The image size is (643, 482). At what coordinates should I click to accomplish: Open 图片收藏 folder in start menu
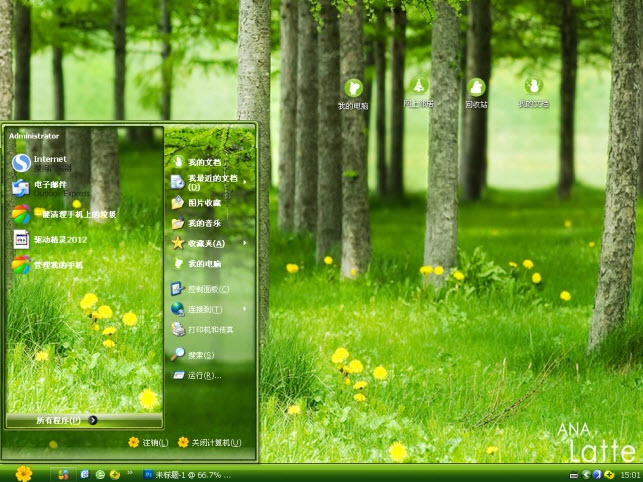(x=204, y=203)
